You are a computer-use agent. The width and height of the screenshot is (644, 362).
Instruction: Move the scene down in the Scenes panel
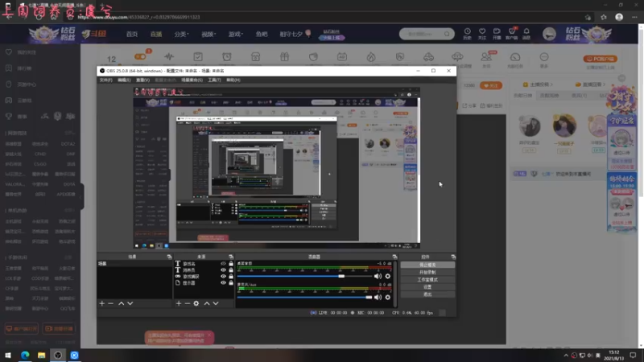click(130, 303)
